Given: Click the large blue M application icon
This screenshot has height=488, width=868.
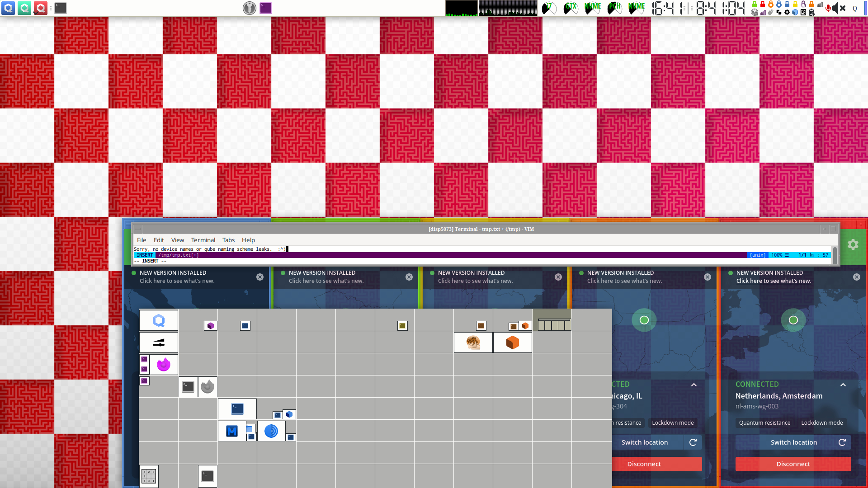Looking at the screenshot, I should 232,431.
